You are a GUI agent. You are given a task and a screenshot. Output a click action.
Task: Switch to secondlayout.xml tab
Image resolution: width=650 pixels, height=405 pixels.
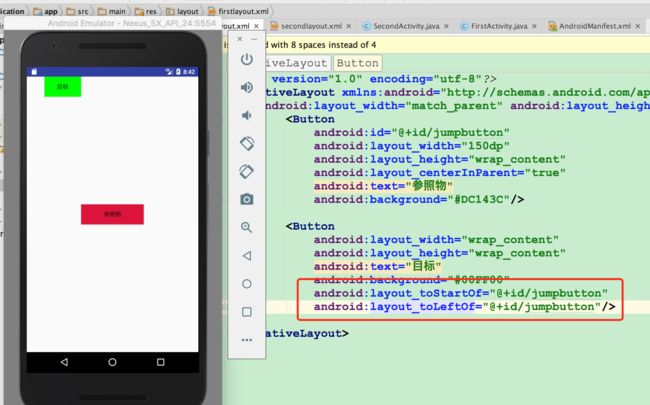coord(311,26)
